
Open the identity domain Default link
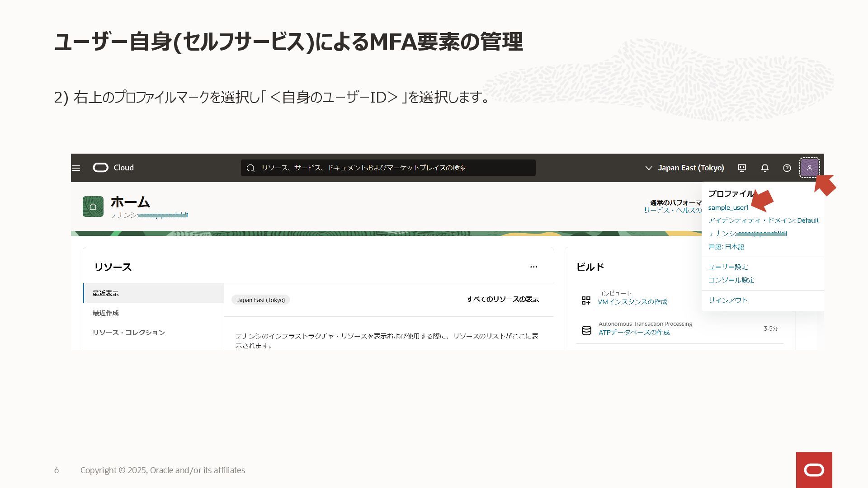[763, 221]
